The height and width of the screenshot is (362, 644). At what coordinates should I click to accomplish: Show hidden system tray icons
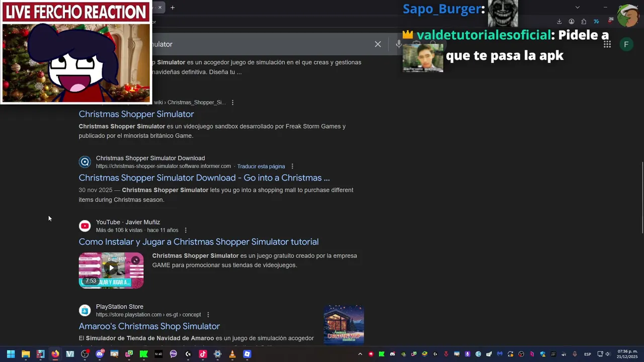point(360,354)
